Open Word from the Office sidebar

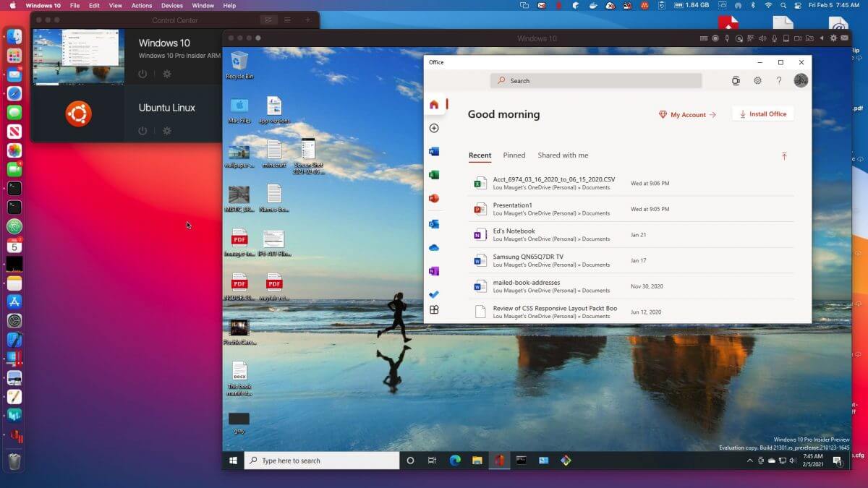tap(434, 152)
